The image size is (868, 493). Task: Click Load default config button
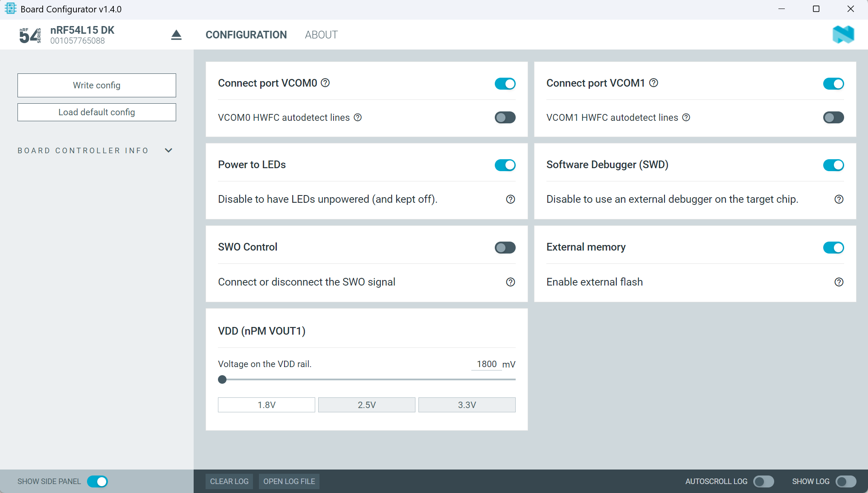click(x=97, y=112)
